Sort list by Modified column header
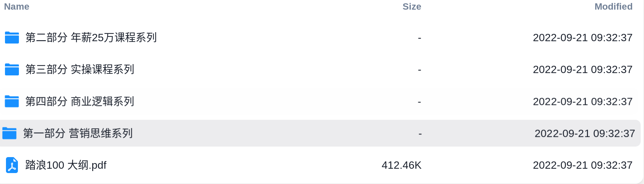 (x=613, y=7)
